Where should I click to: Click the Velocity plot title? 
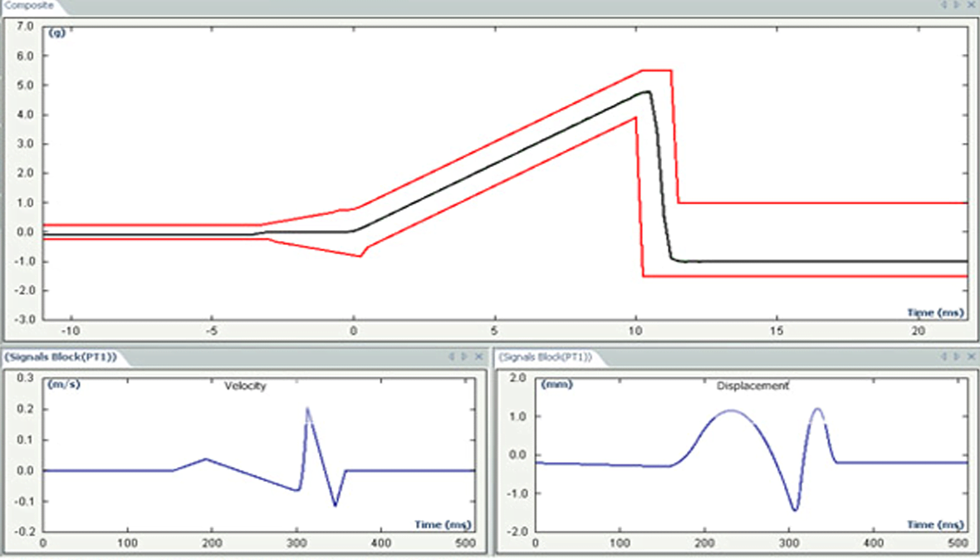pos(245,386)
